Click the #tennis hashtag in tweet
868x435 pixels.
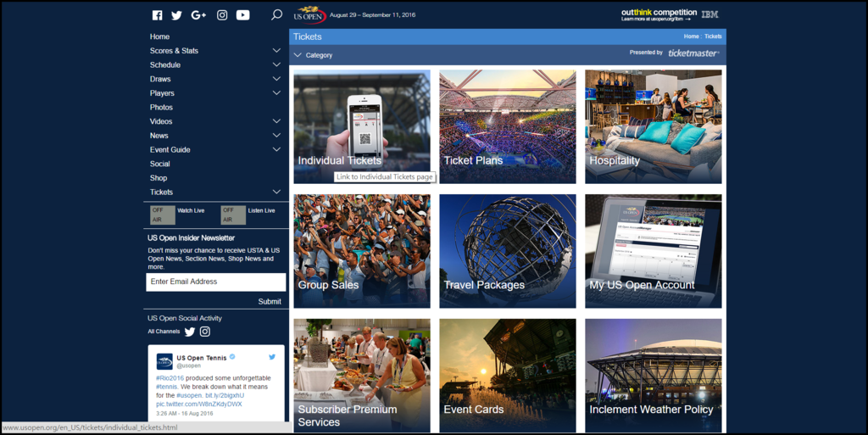(167, 387)
